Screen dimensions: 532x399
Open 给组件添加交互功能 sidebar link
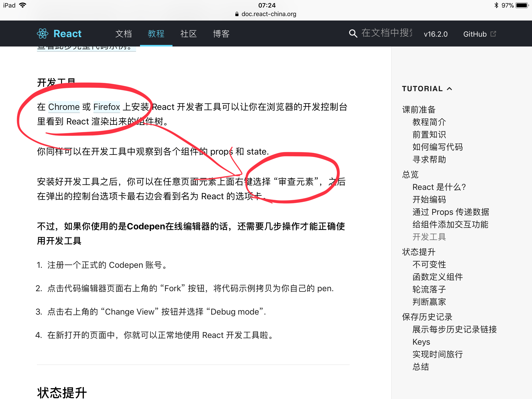coord(450,224)
